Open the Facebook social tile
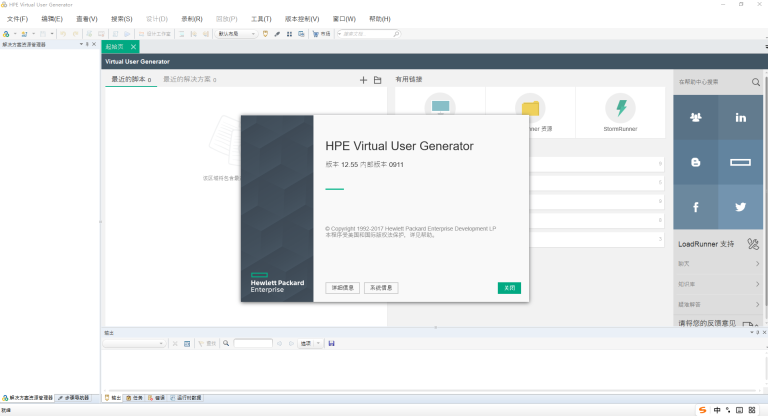 pyautogui.click(x=695, y=206)
